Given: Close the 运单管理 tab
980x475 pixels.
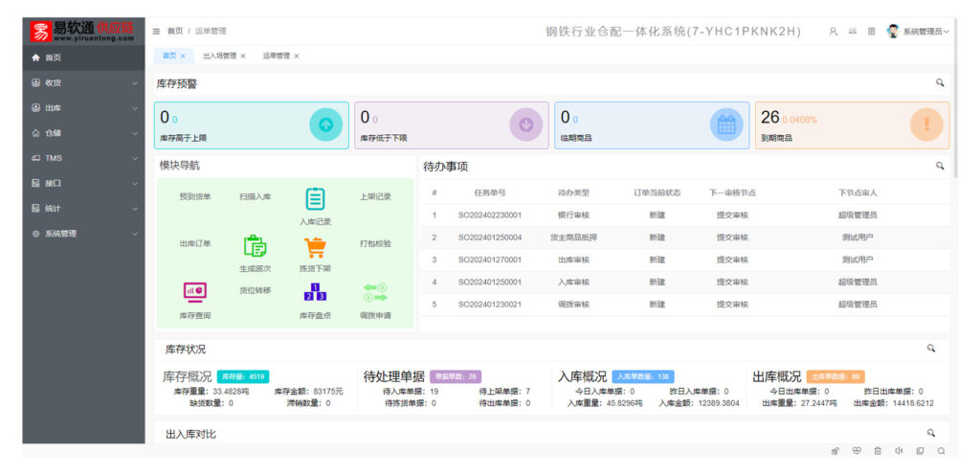Looking at the screenshot, I should pos(297,56).
